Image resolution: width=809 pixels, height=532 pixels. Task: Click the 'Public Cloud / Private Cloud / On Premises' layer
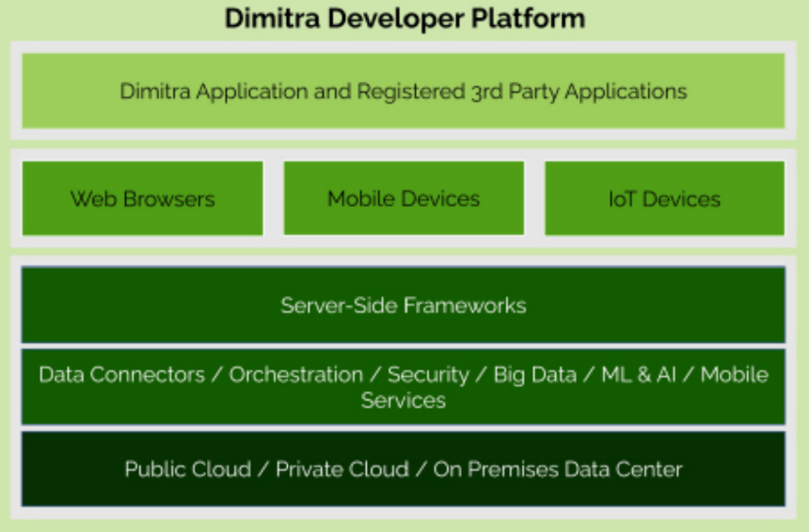click(x=404, y=469)
